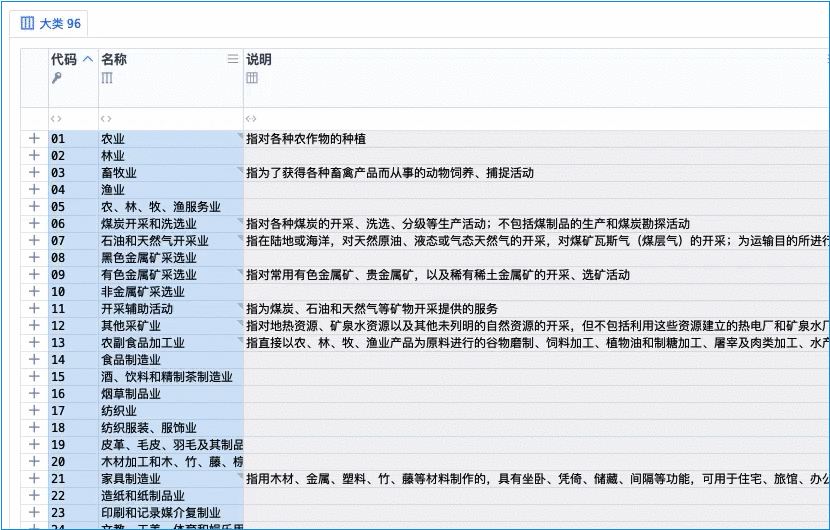830x530 pixels.
Task: Click the 说明 column header
Action: pos(259,59)
